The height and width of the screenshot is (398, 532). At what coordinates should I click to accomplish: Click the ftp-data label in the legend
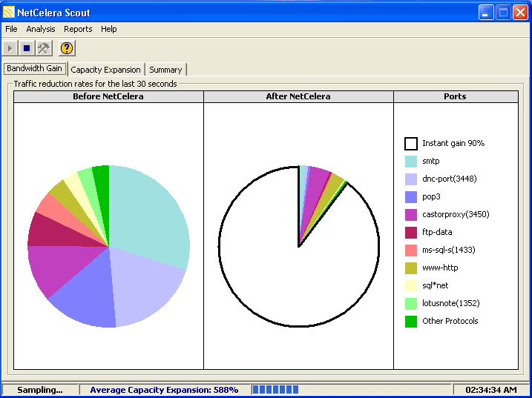(x=437, y=233)
